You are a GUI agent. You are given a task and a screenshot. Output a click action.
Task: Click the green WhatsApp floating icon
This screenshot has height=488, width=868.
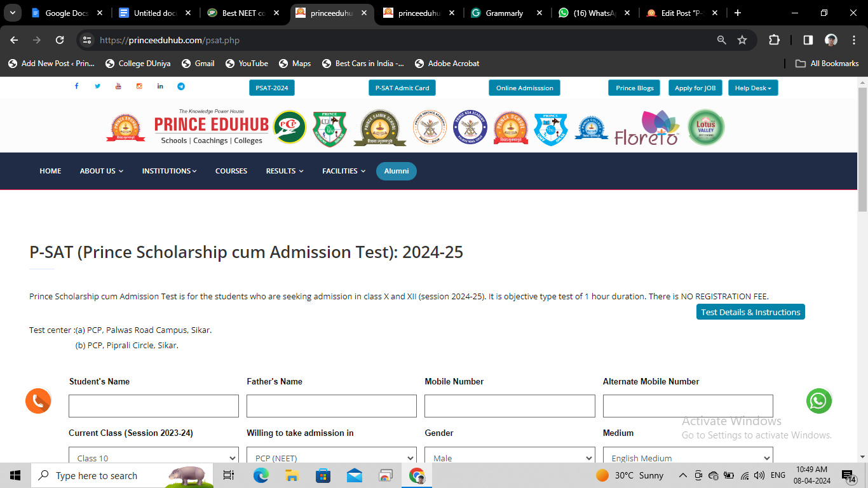pos(818,401)
